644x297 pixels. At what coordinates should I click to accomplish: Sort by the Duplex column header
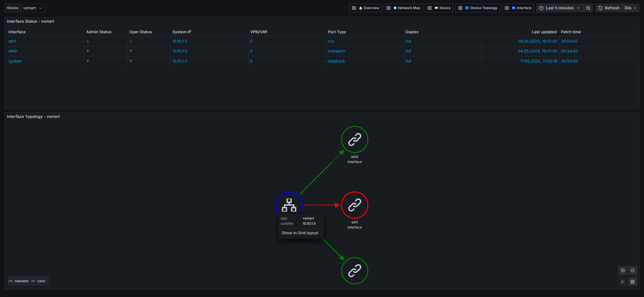[x=412, y=32]
